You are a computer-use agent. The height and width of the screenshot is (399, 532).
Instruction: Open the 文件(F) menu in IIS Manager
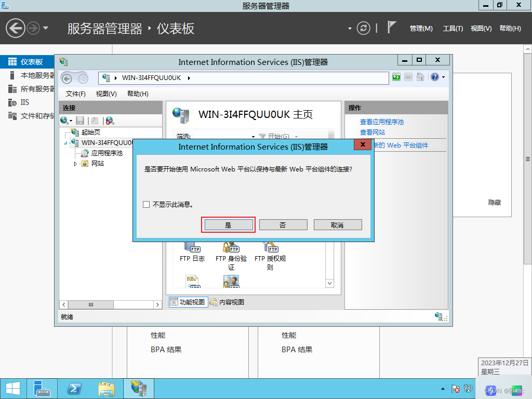(76, 94)
